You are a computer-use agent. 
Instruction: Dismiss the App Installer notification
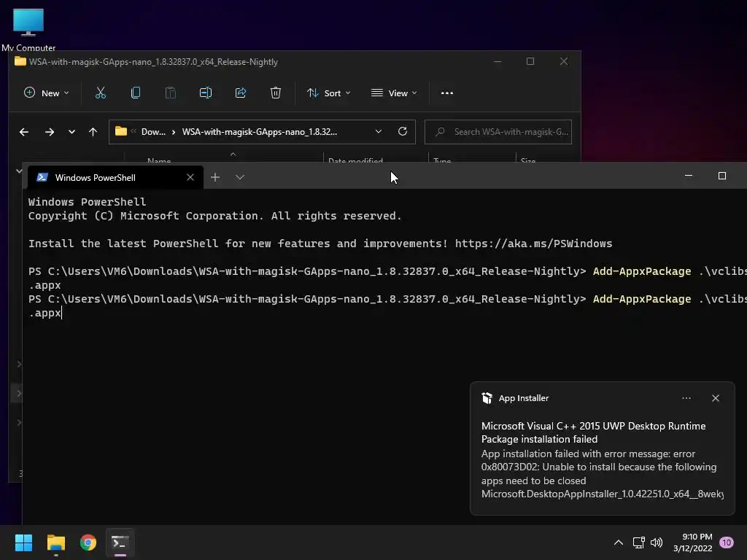pyautogui.click(x=716, y=398)
